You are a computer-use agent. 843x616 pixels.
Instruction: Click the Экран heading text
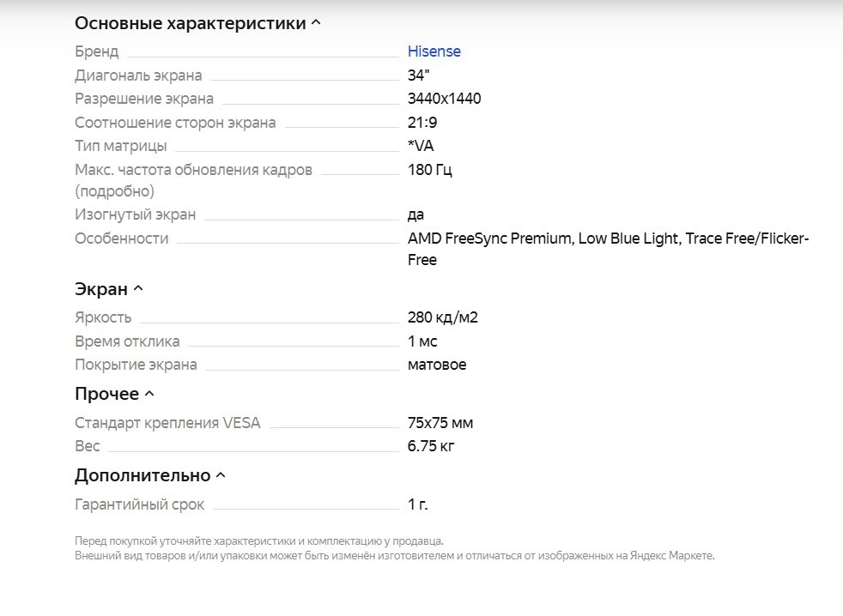pyautogui.click(x=100, y=289)
